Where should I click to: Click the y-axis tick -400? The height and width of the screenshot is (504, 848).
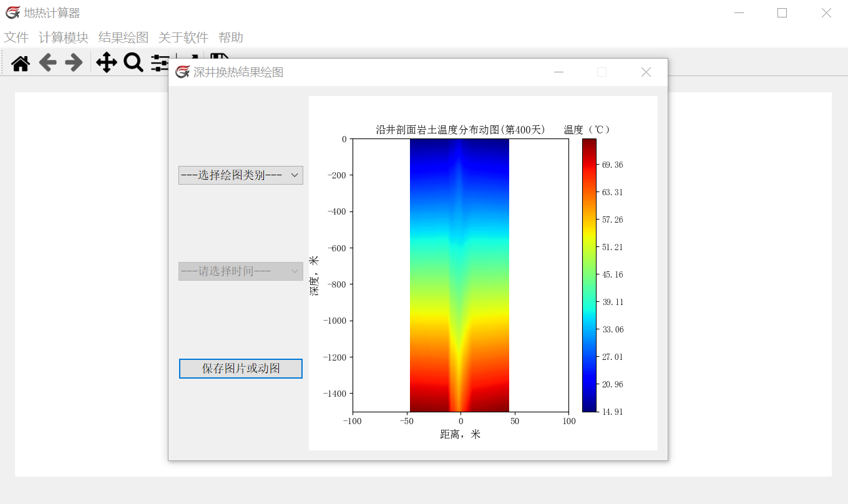[337, 211]
